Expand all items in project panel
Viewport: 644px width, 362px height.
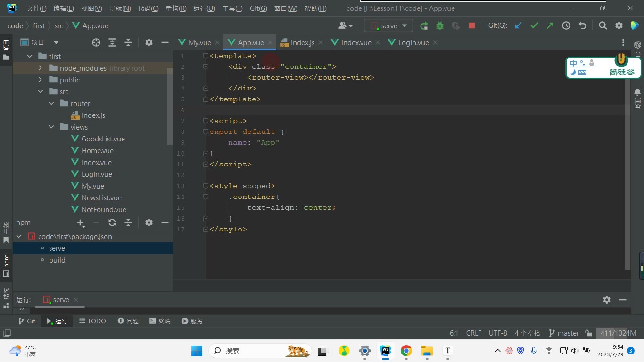pyautogui.click(x=112, y=42)
